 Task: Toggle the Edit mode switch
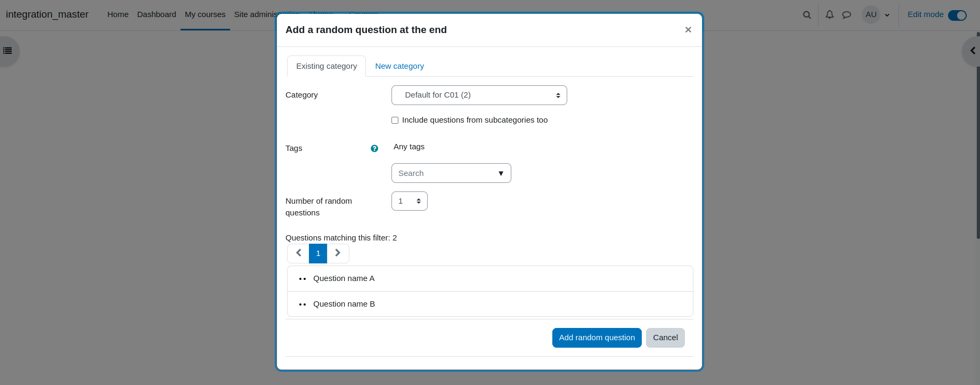point(957,15)
